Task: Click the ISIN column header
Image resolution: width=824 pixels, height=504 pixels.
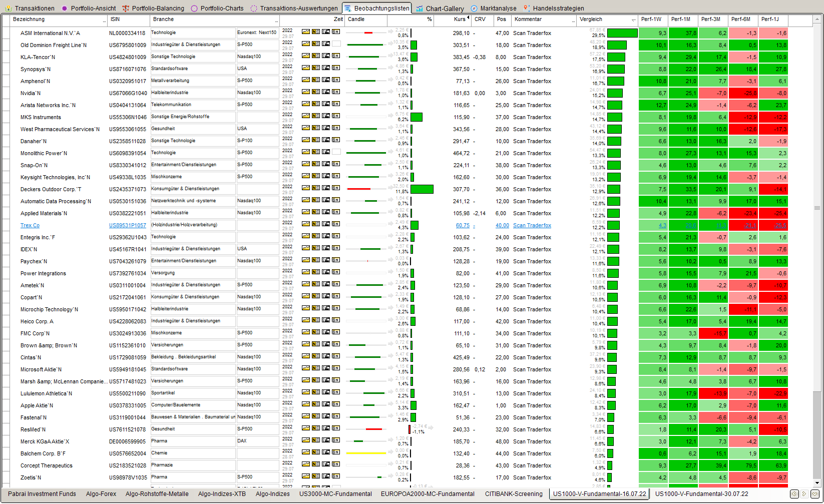Action: 129,20
